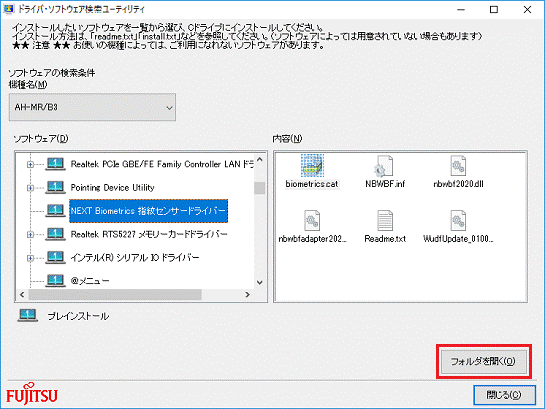This screenshot has height=409, width=545.
Task: Click the 閉じる(C) button
Action: [504, 395]
